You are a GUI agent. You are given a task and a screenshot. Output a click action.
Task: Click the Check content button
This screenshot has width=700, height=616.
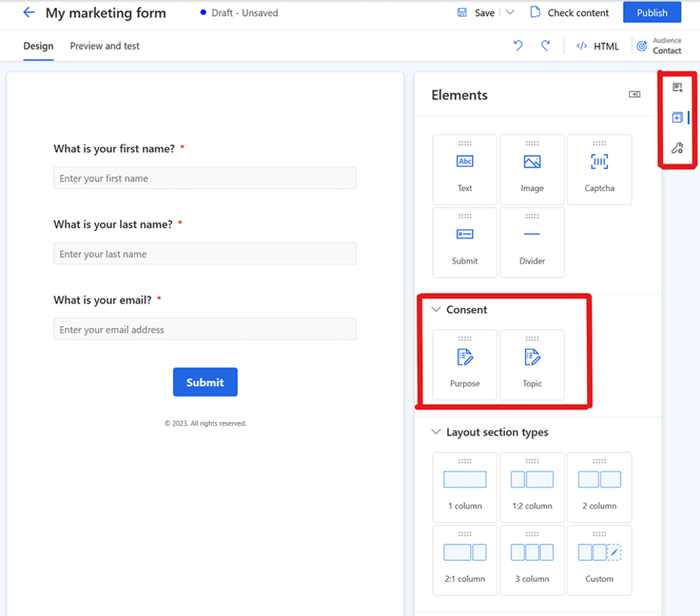(x=570, y=13)
